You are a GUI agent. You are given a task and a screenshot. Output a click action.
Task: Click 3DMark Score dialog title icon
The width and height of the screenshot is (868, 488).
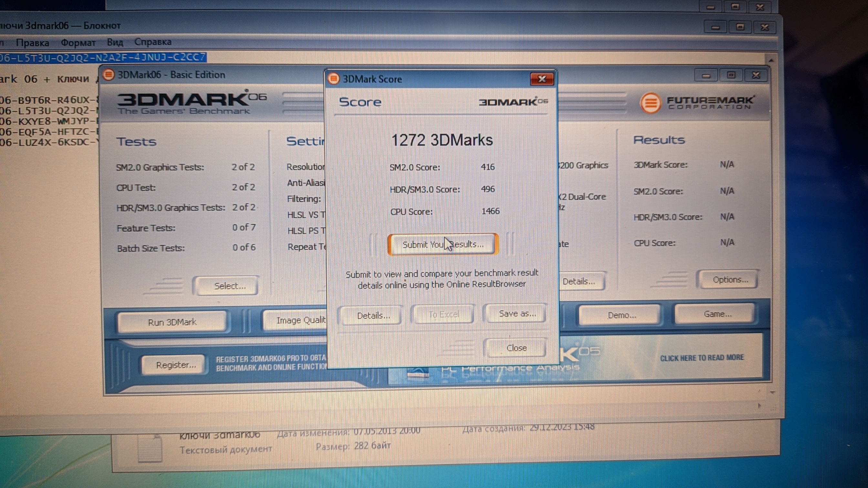click(333, 78)
